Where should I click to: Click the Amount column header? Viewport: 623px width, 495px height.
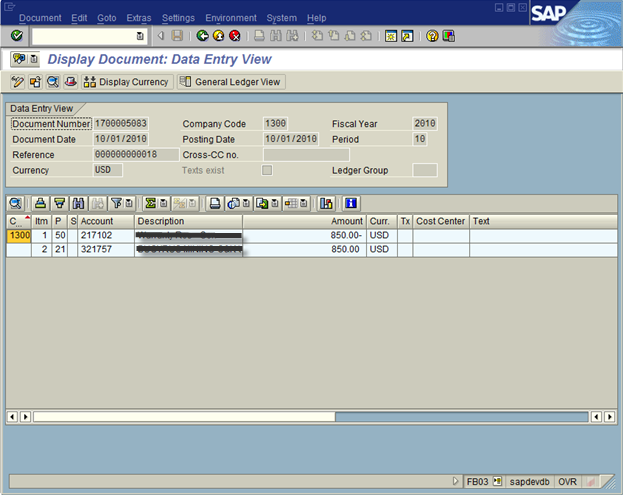(x=304, y=221)
